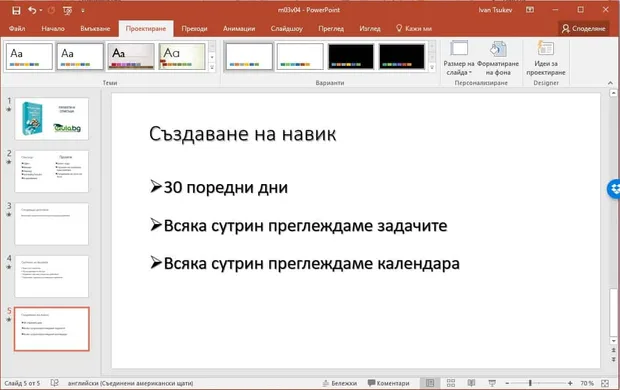Screen dimensions: 620x390
Task: Switch to the Преходи tab
Action: tap(194, 28)
